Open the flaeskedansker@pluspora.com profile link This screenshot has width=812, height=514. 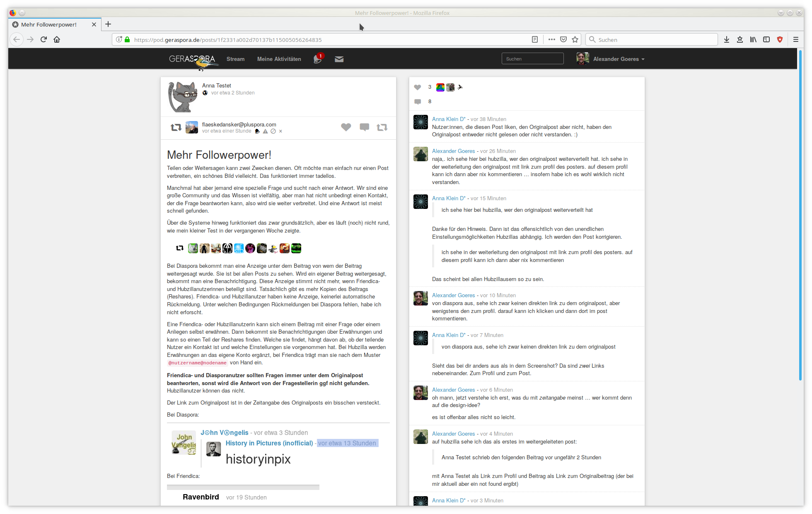pyautogui.click(x=239, y=124)
